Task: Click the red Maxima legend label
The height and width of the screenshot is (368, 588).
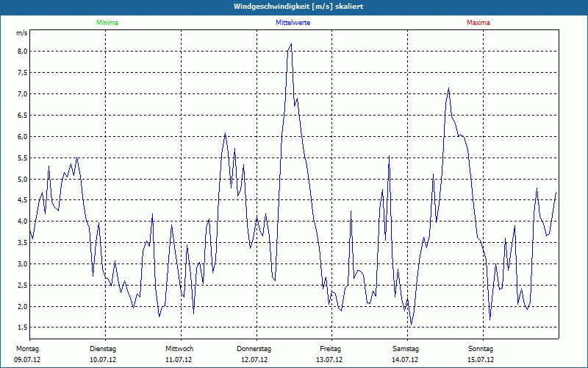Action: [478, 23]
